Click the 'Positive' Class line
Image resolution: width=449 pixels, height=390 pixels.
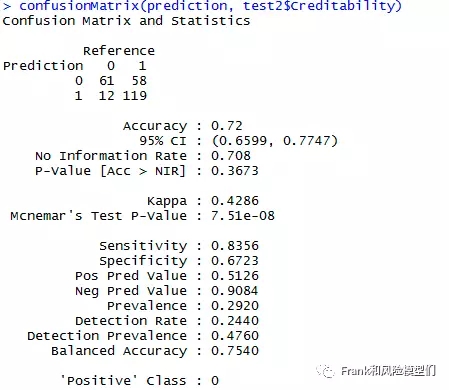pyautogui.click(x=139, y=381)
